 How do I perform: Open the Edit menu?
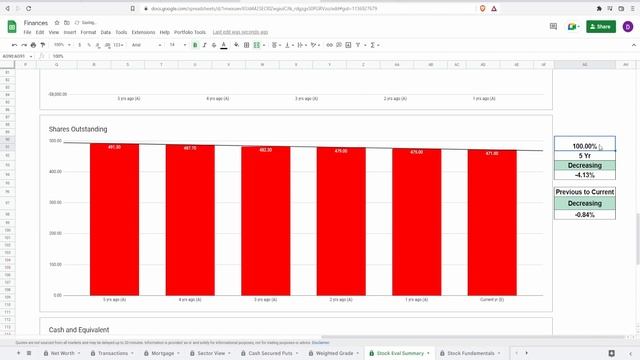coord(40,32)
